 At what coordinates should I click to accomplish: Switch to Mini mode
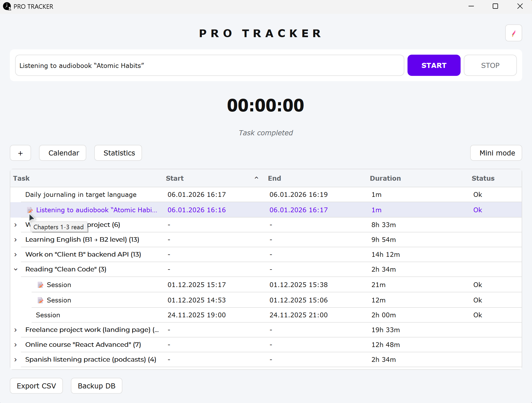[496, 153]
